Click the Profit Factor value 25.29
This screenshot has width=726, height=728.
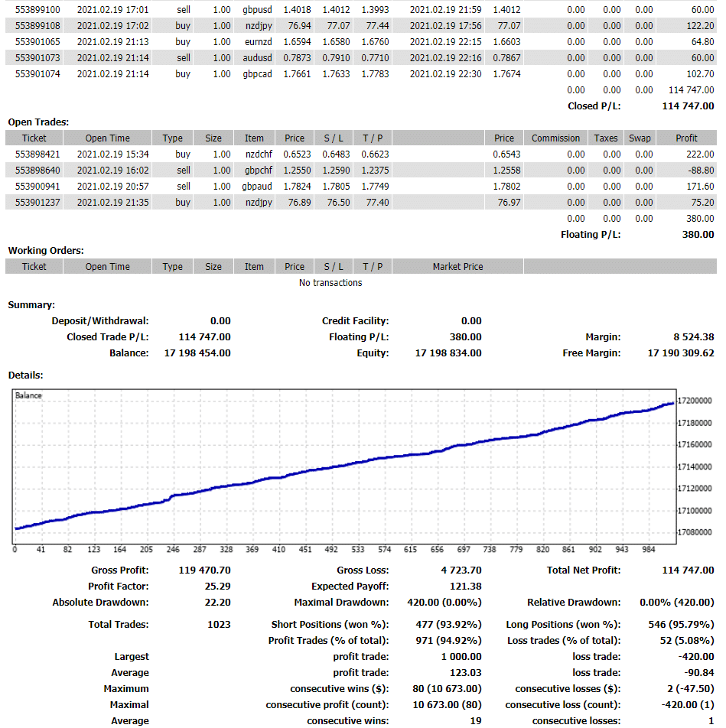[217, 587]
